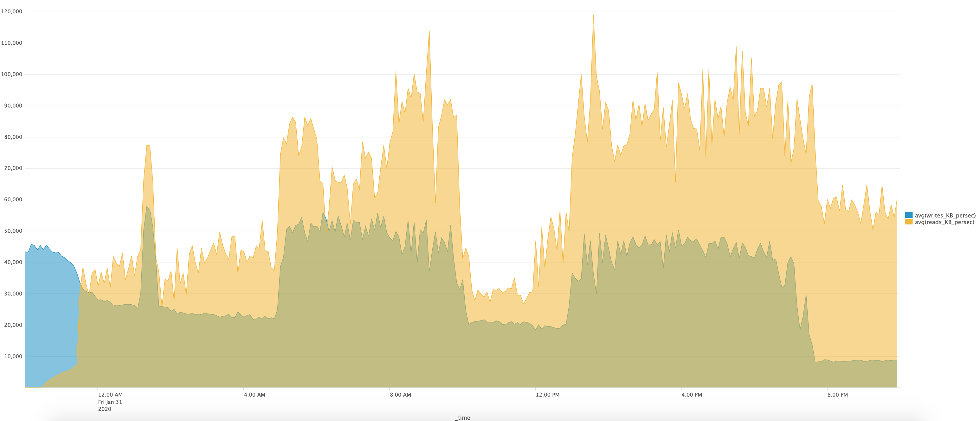
Task: Click the 100,000 y-axis label
Action: pos(12,74)
